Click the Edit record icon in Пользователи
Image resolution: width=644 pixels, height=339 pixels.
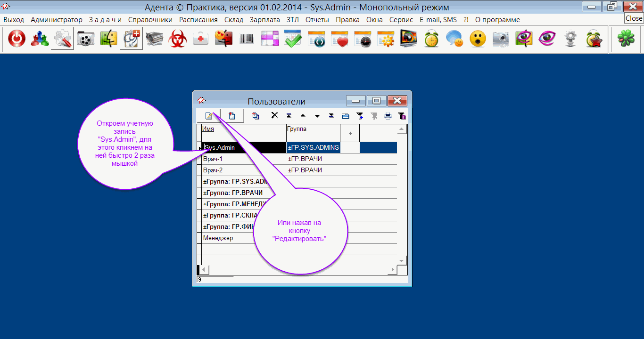pyautogui.click(x=208, y=116)
